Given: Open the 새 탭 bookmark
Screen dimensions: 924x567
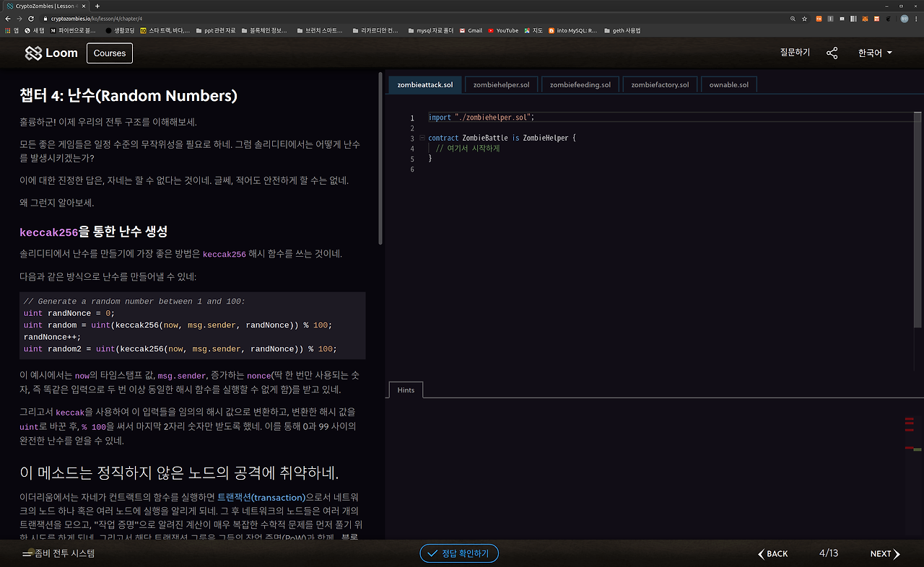Looking at the screenshot, I should tap(35, 31).
